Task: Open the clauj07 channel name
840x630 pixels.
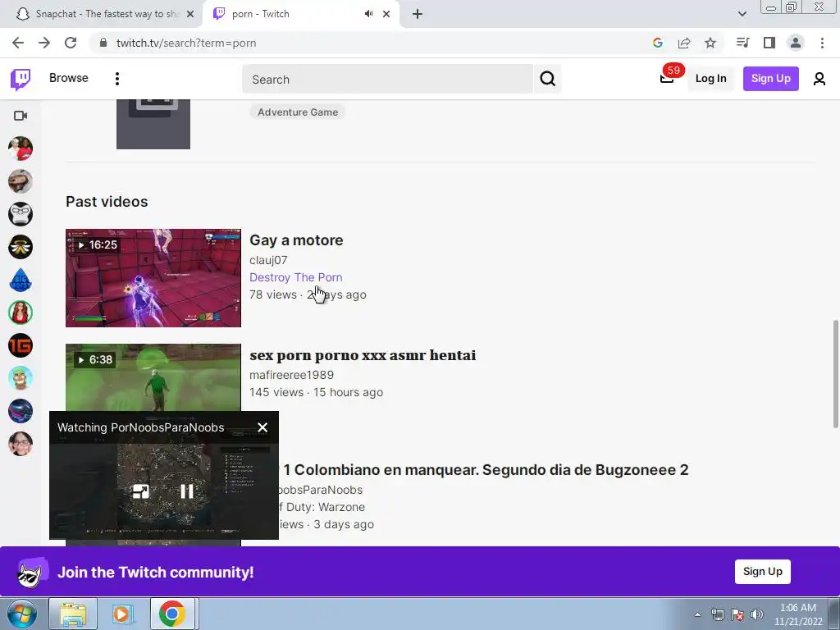Action: pyautogui.click(x=268, y=260)
